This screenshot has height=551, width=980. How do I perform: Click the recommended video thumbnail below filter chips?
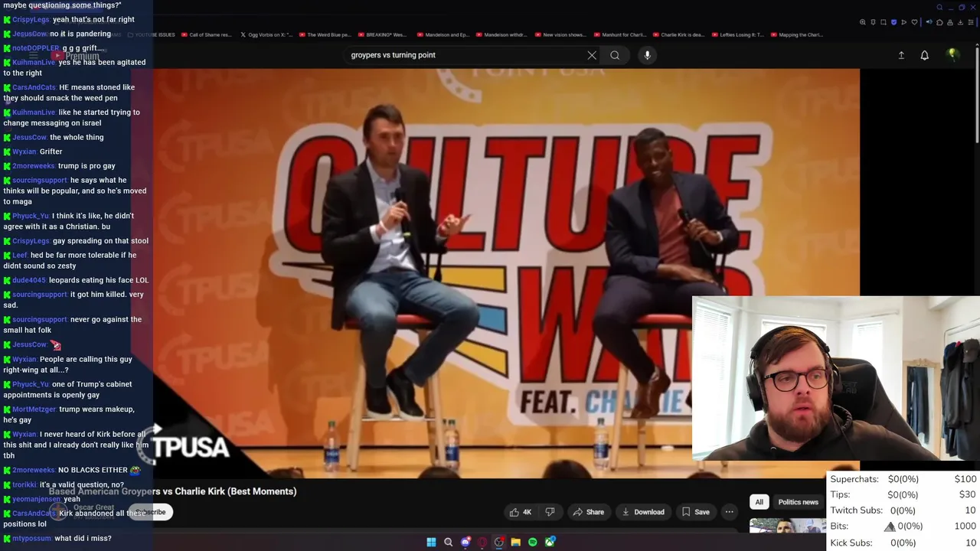point(787,526)
